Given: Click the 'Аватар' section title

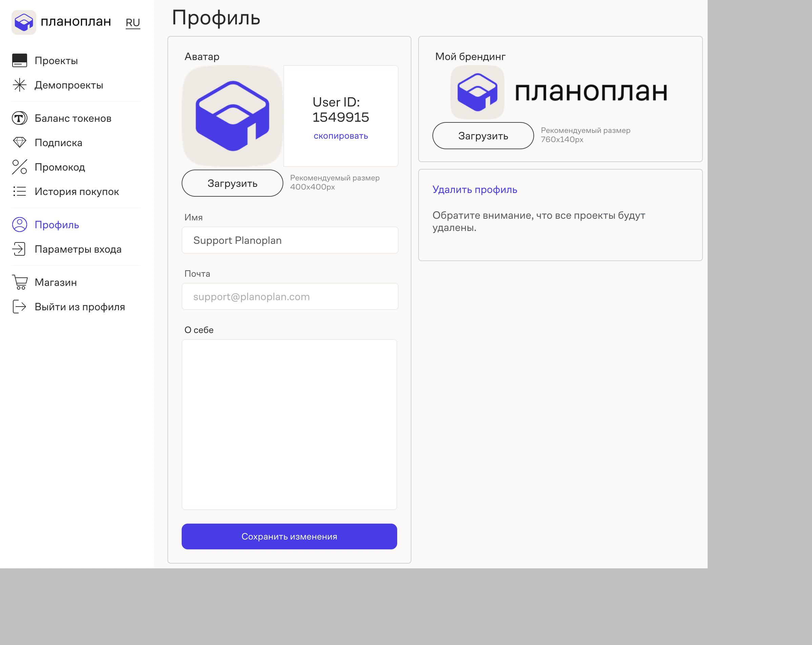Looking at the screenshot, I should click(202, 57).
